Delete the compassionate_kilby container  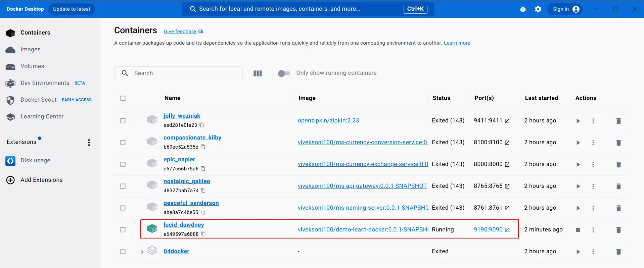click(x=618, y=143)
